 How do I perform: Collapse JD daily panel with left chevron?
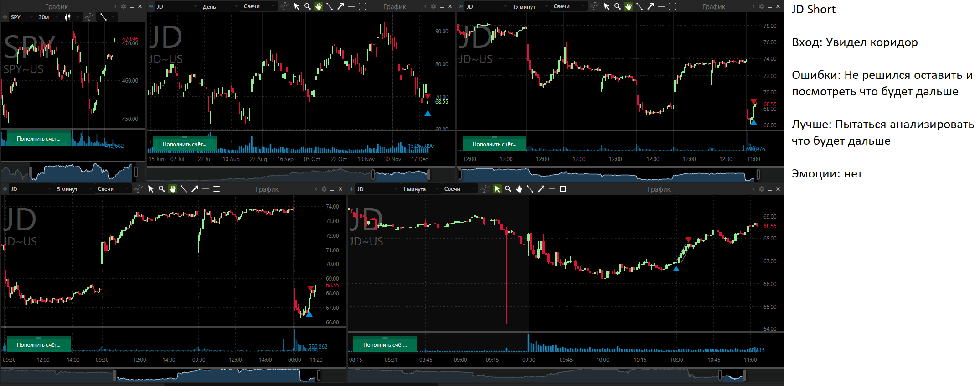click(425, 6)
